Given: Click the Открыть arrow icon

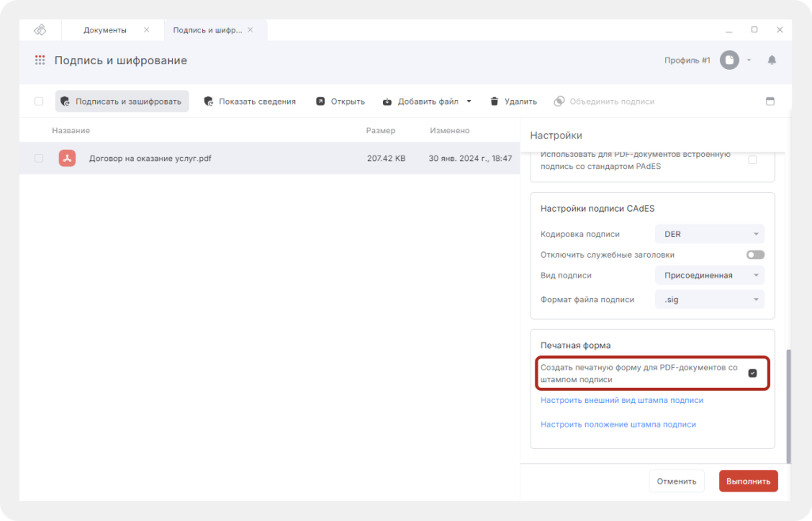Looking at the screenshot, I should click(x=320, y=102).
